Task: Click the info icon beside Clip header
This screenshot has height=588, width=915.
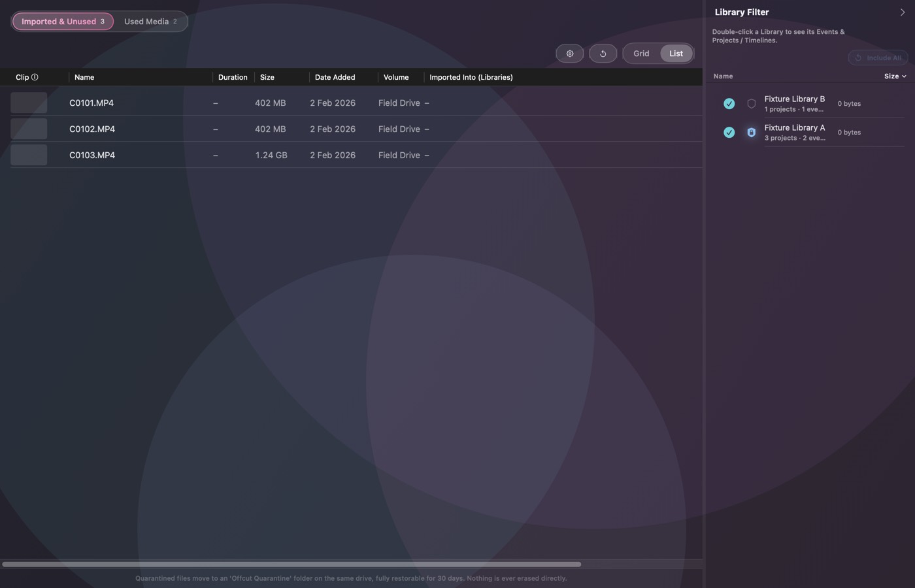Action: point(35,77)
